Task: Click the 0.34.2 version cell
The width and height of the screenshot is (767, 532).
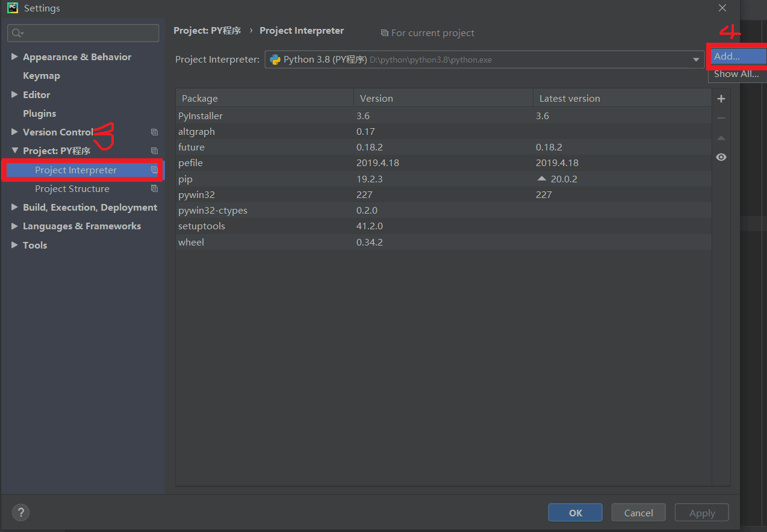Action: tap(370, 242)
